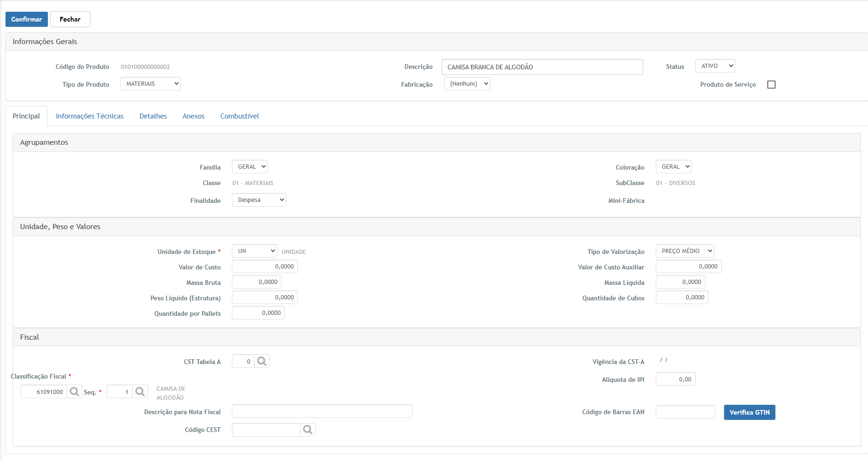Screen dimensions: 868x461
Task: Open lookup for Classificação Fiscal code
Action: point(74,392)
